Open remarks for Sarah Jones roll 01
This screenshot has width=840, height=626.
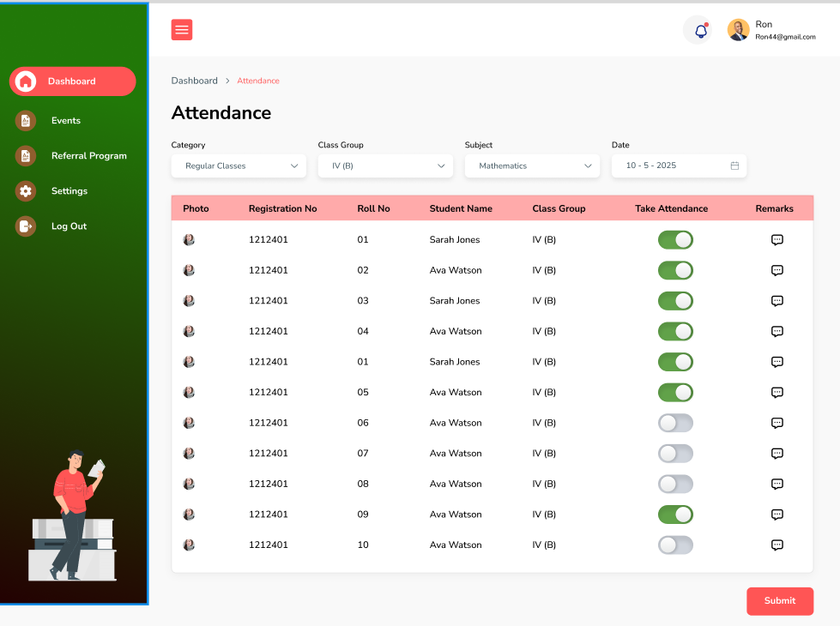777,239
